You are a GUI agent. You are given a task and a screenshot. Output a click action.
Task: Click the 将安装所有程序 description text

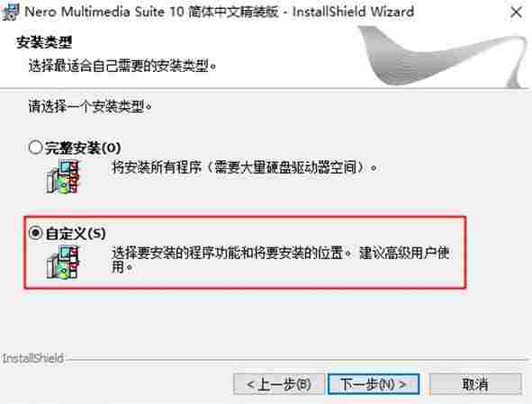pos(244,167)
